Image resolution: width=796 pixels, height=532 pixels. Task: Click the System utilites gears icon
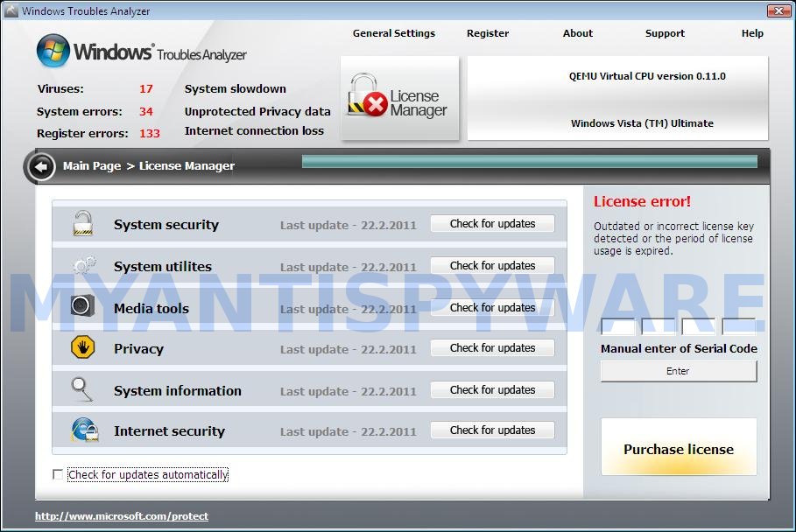[x=84, y=265]
